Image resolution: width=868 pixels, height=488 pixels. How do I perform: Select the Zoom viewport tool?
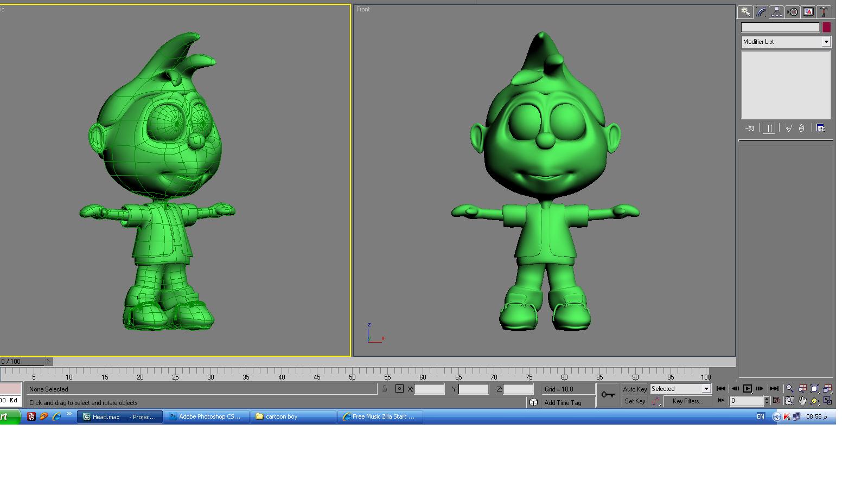790,389
